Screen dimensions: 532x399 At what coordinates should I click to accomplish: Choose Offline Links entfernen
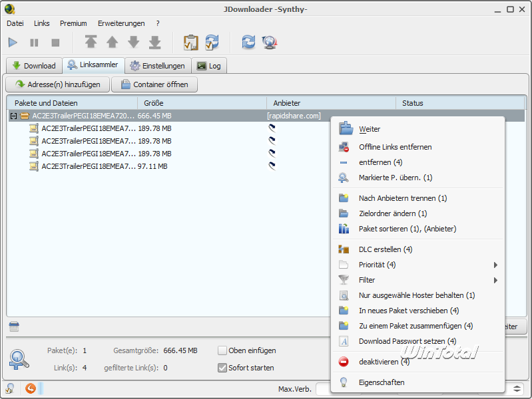pos(417,147)
